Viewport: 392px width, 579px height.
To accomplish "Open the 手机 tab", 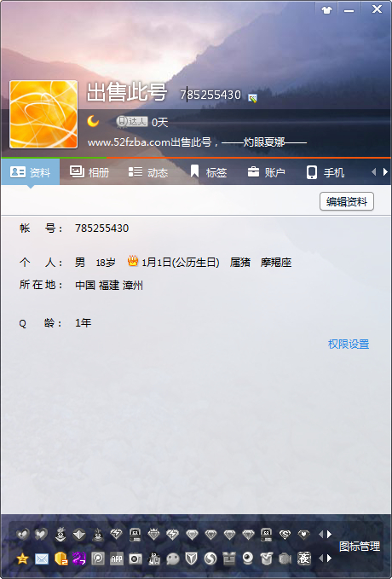I will coord(326,172).
